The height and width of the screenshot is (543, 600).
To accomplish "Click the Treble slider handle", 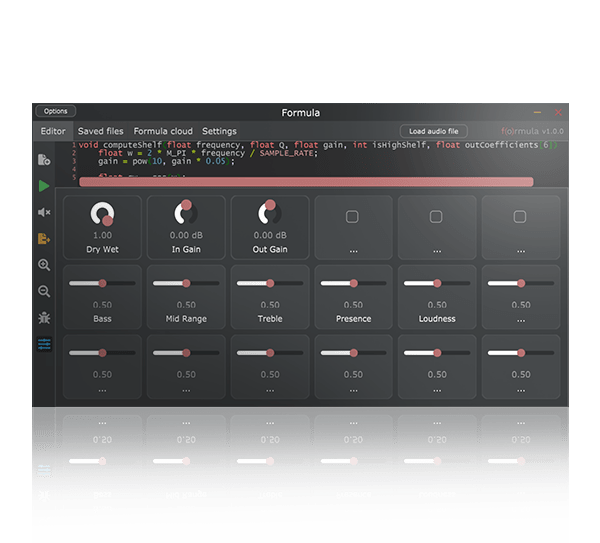I will coord(270,284).
